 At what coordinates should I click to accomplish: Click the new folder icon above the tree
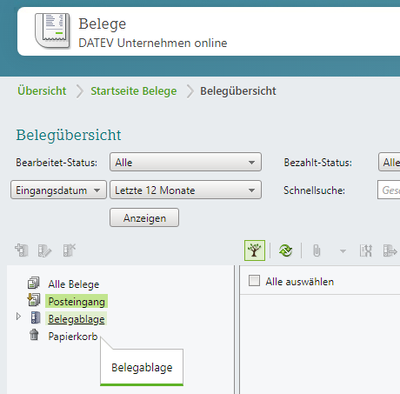tap(22, 250)
